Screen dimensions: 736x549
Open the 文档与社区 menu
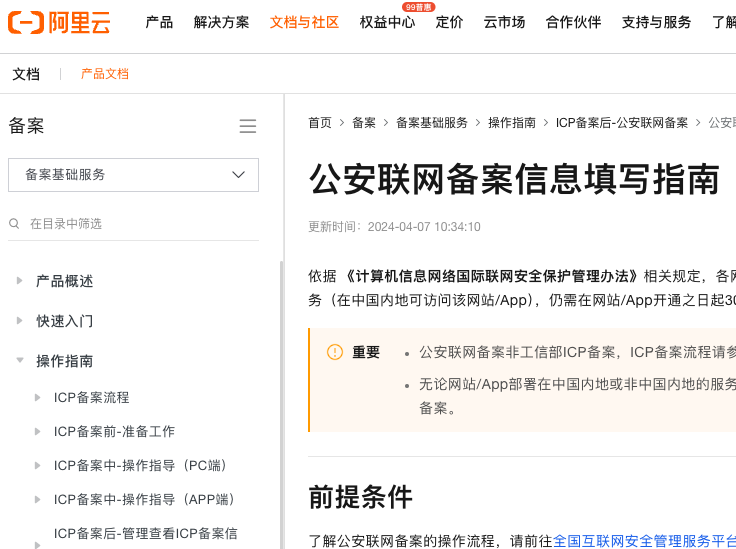(x=304, y=22)
